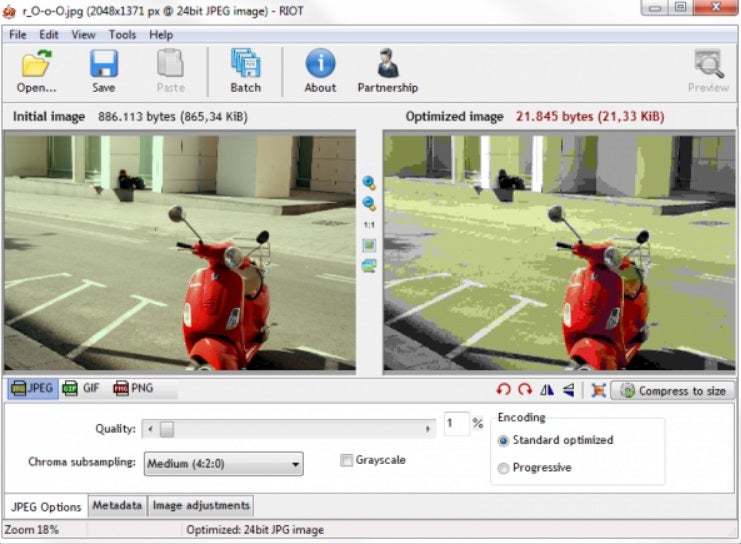Switch to Image adjustments tab
This screenshot has height=544, width=741.
pyautogui.click(x=201, y=506)
